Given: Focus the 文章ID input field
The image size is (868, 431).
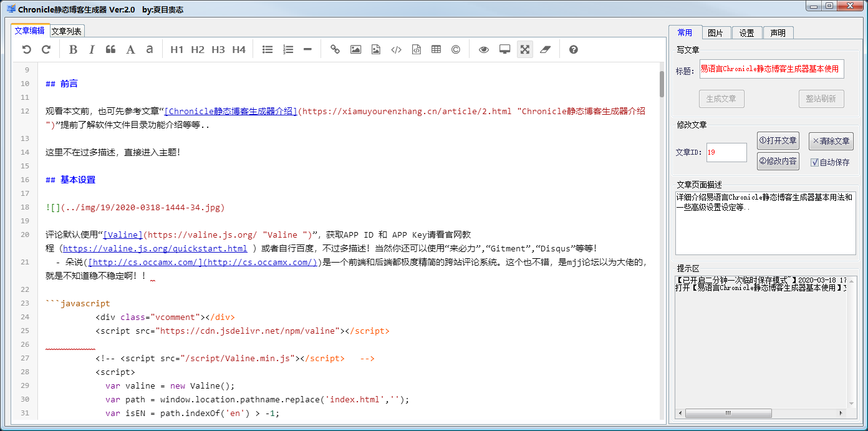Looking at the screenshot, I should [x=726, y=152].
